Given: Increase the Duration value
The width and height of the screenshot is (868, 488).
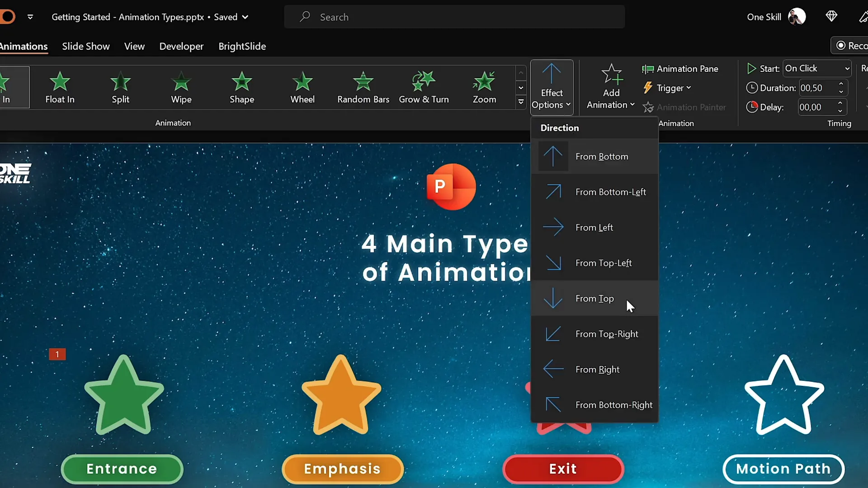Looking at the screenshot, I should (x=841, y=84).
